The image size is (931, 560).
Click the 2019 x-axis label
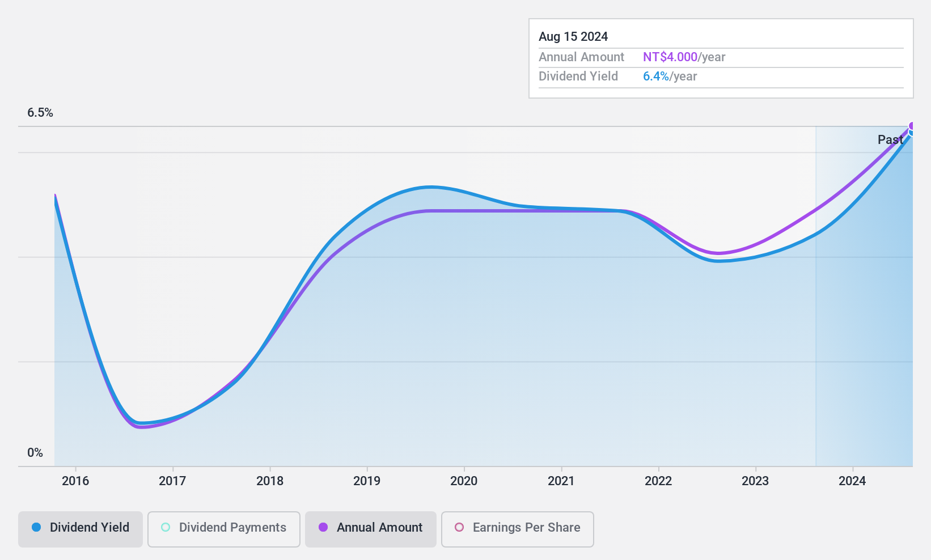[367, 481]
